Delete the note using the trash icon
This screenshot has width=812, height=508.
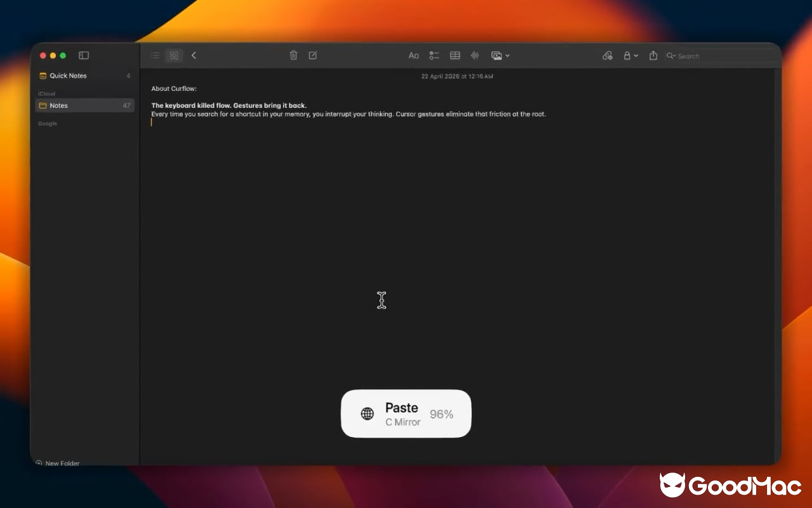(293, 55)
